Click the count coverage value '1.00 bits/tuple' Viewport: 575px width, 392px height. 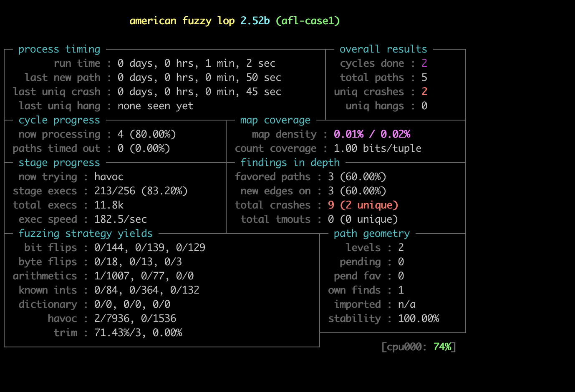[x=378, y=148]
